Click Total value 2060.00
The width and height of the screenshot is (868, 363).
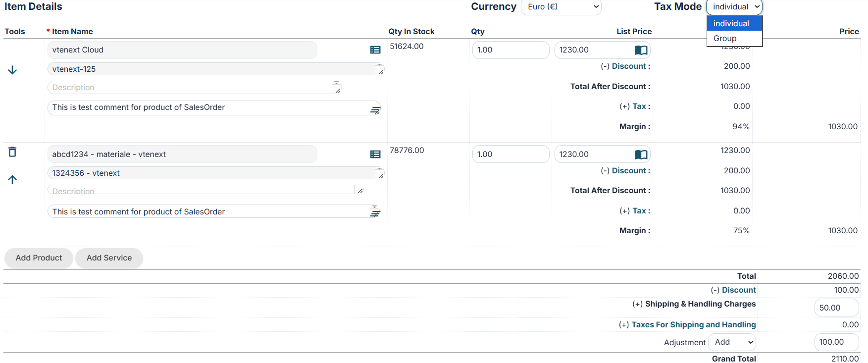[843, 276]
